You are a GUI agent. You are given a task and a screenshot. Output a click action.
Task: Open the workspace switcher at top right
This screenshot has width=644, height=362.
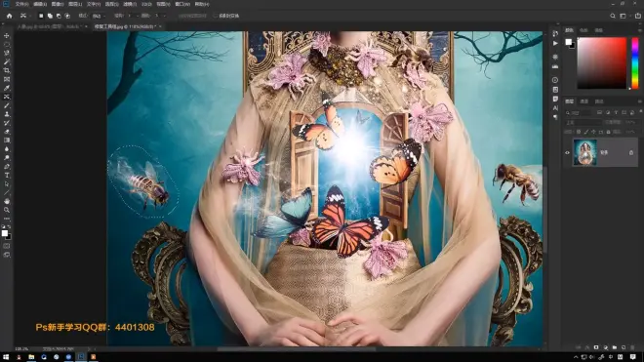click(x=623, y=16)
